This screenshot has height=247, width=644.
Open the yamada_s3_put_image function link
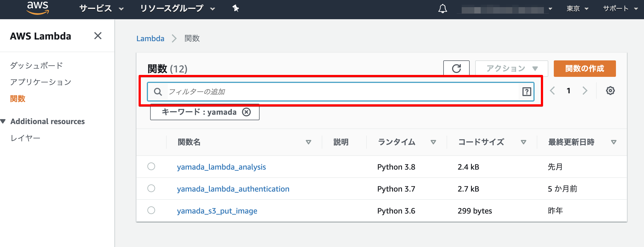(x=217, y=211)
